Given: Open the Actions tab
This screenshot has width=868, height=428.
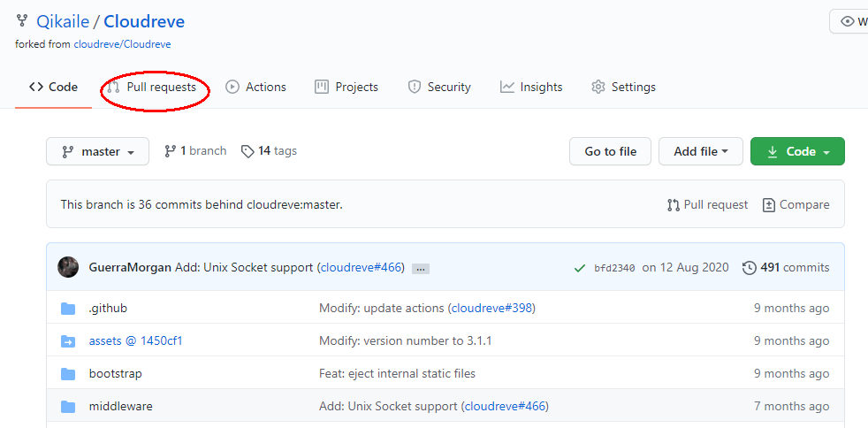Looking at the screenshot, I should (255, 87).
